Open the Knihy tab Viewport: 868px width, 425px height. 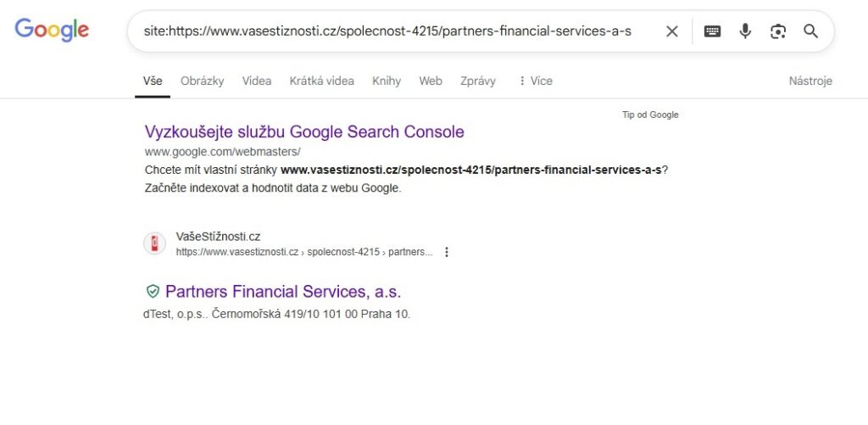coord(387,81)
